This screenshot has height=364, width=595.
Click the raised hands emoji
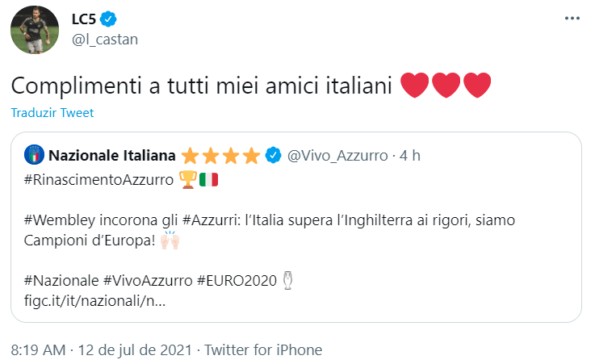pyautogui.click(x=170, y=240)
